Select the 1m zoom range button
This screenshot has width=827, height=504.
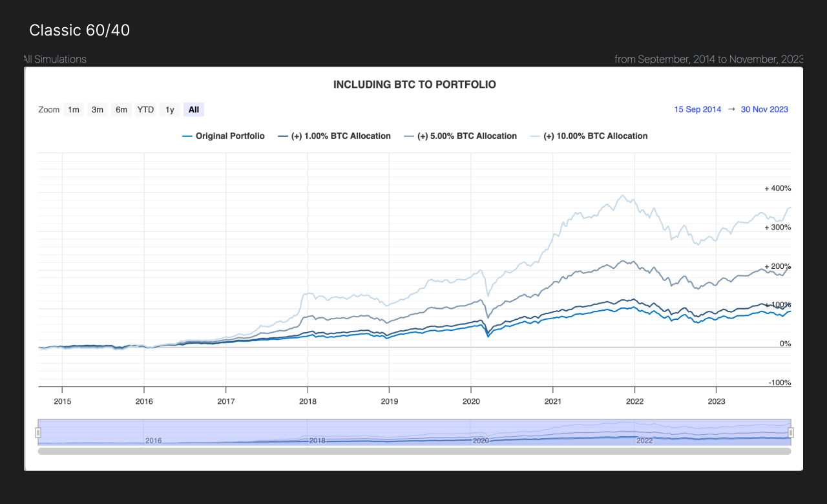(x=74, y=110)
